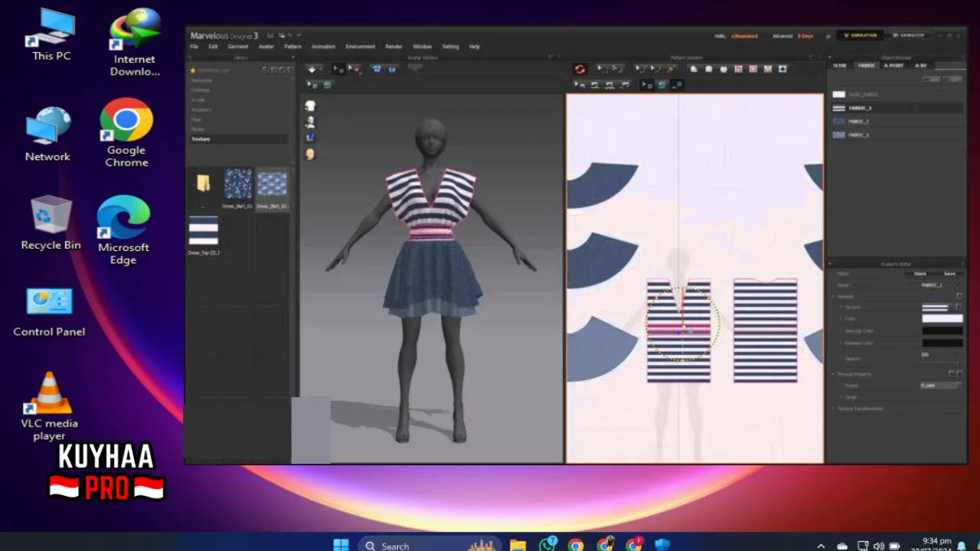Click the Copy button in Object Browser
This screenshot has height=551, width=980.
[953, 79]
